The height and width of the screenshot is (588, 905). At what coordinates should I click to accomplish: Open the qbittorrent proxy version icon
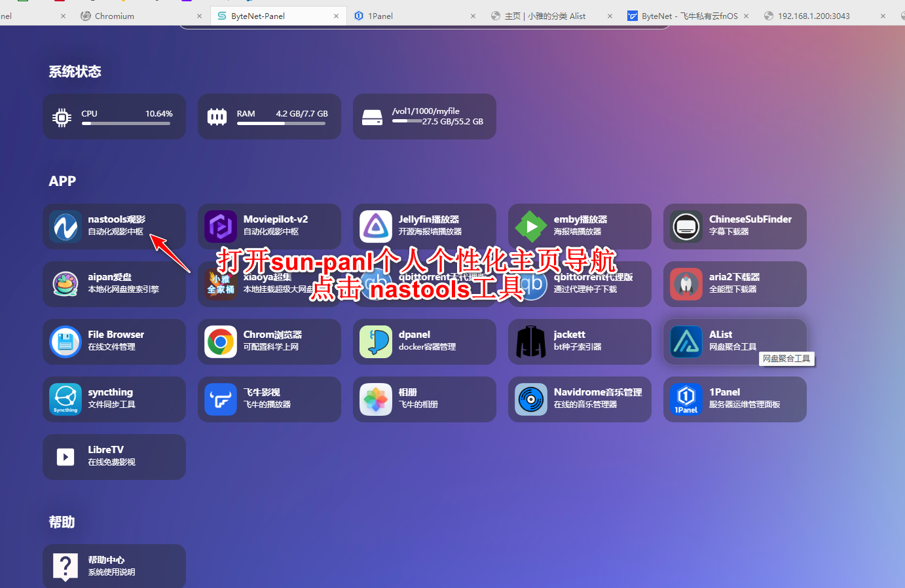point(531,284)
